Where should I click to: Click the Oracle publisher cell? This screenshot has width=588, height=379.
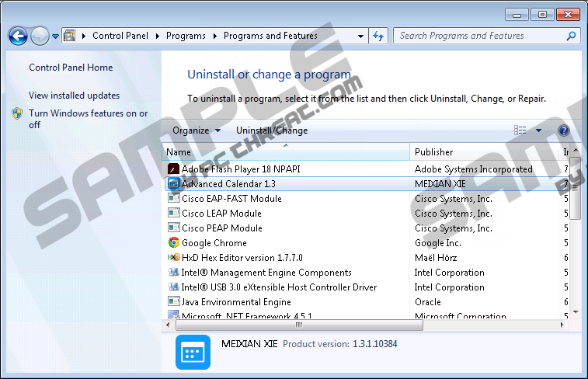tap(428, 302)
